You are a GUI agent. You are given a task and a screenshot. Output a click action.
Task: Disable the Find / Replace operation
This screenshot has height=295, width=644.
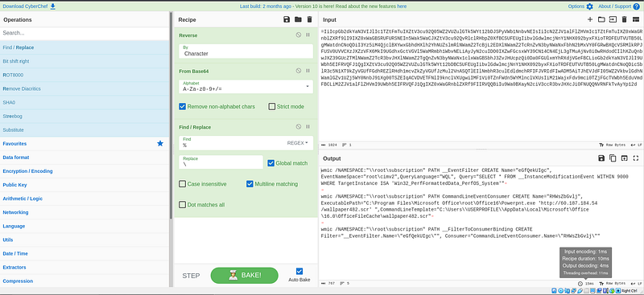299,127
